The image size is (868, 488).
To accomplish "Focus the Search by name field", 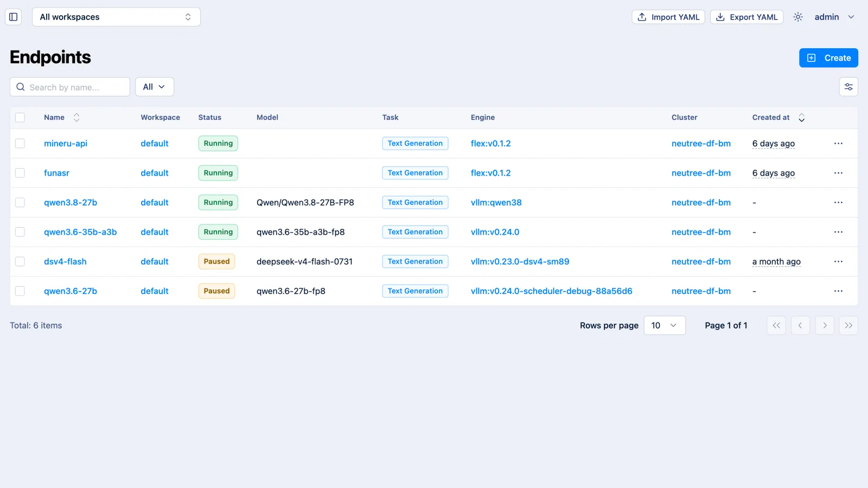I will coord(70,87).
